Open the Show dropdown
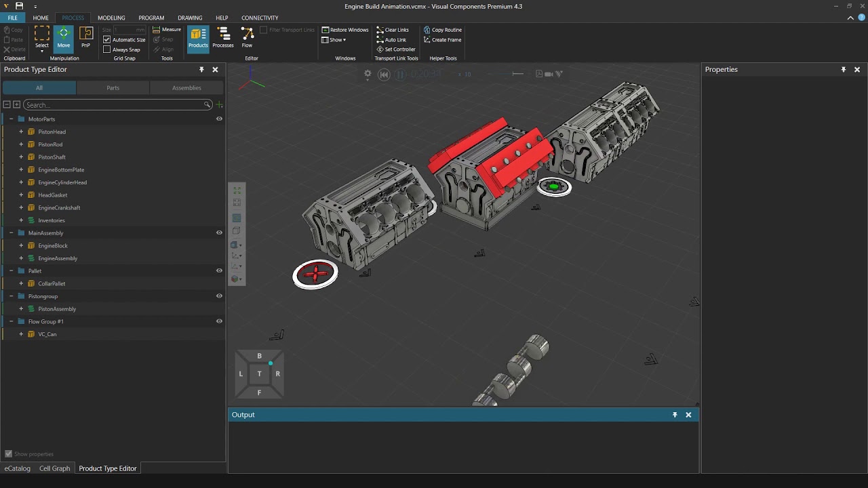Viewport: 868px width, 488px height. 334,40
